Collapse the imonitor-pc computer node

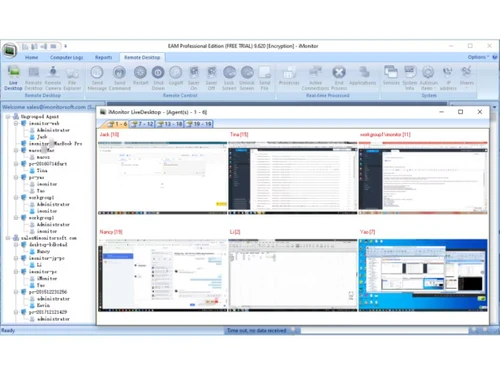pos(16,272)
